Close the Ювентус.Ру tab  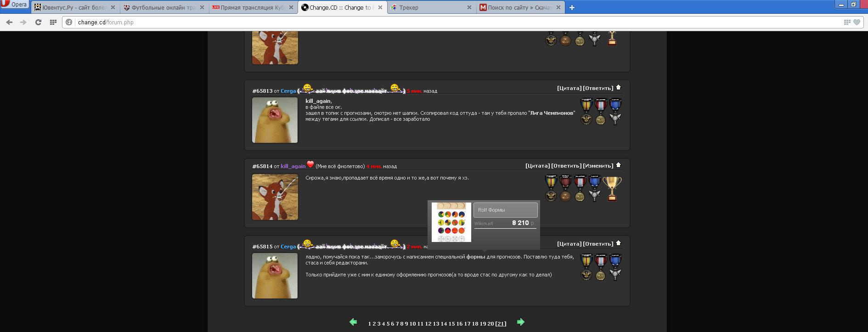[x=113, y=7]
